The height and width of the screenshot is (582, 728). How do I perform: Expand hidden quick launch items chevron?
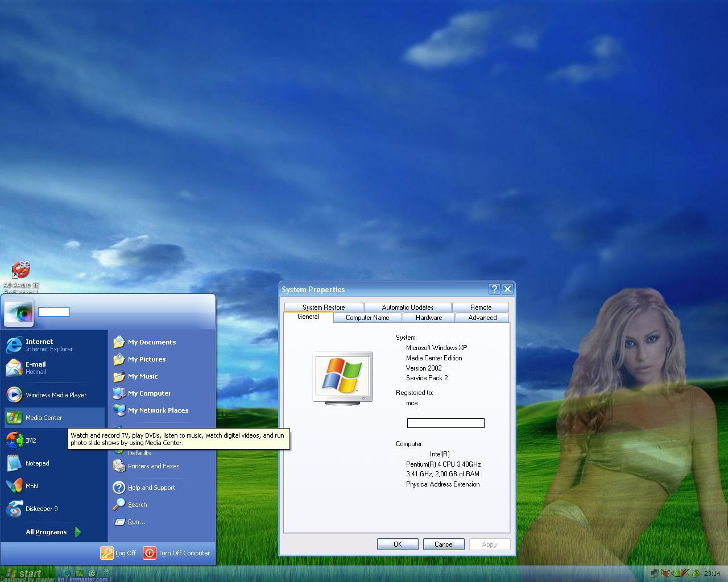(106, 571)
